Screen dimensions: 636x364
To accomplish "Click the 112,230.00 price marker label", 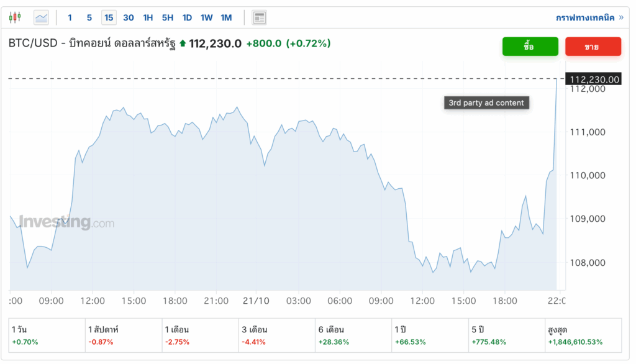I will 594,79.
